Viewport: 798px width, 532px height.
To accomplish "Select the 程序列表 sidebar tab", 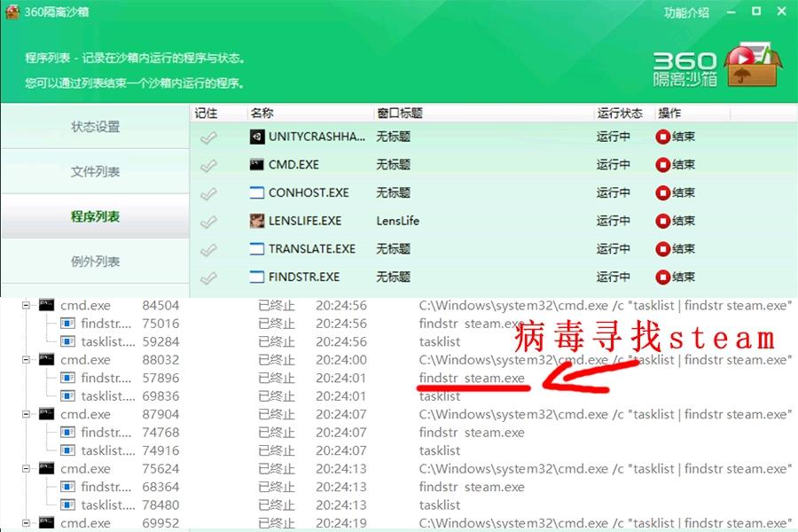I will click(x=95, y=216).
